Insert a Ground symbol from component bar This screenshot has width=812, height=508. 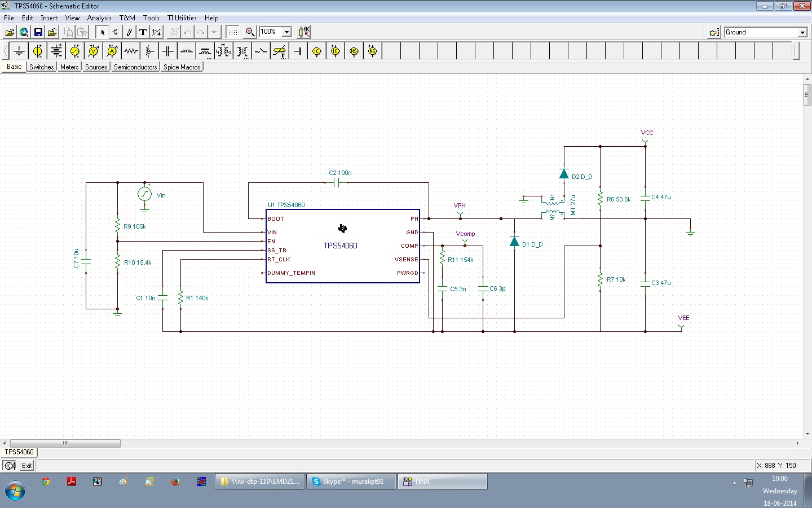pos(19,51)
